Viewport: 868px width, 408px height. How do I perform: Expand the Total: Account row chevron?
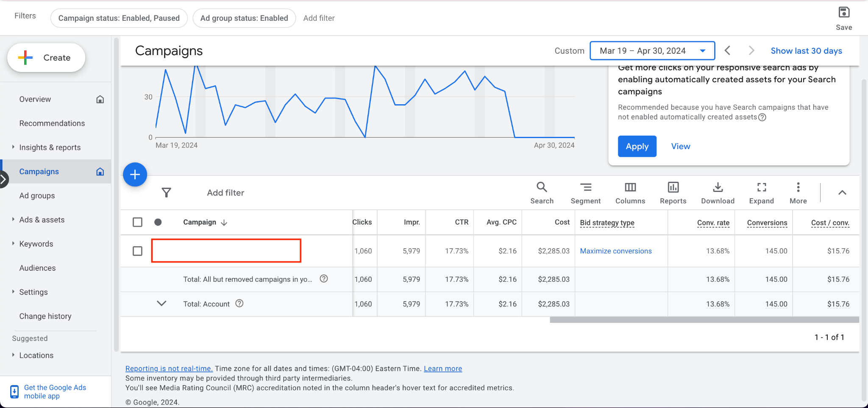tap(161, 304)
